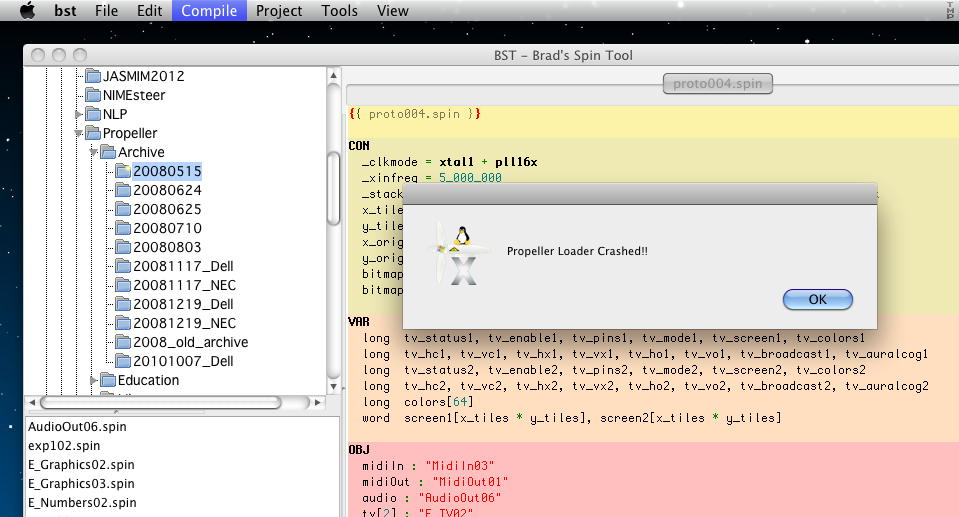This screenshot has height=517, width=959.
Task: Open the Tools menu
Action: pos(339,11)
